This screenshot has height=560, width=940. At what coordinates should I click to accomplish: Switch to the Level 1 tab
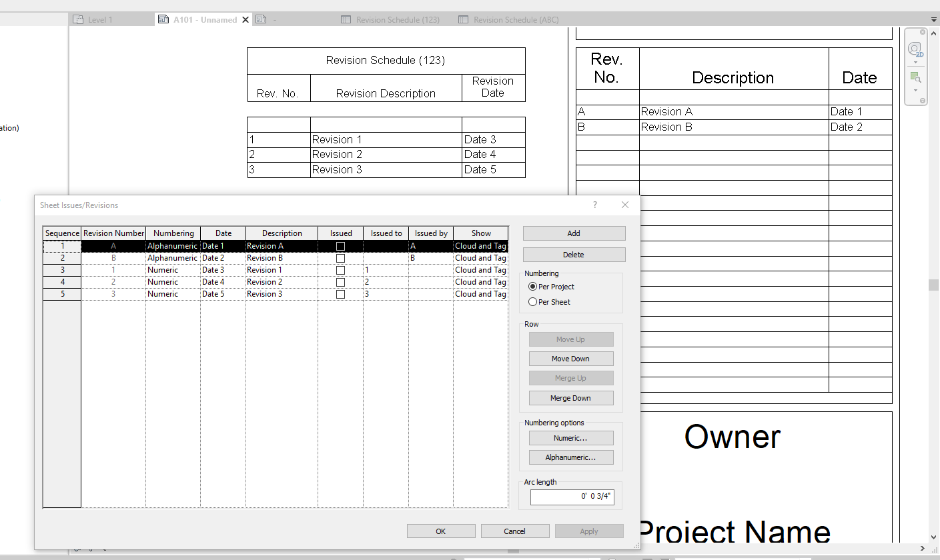tap(100, 19)
